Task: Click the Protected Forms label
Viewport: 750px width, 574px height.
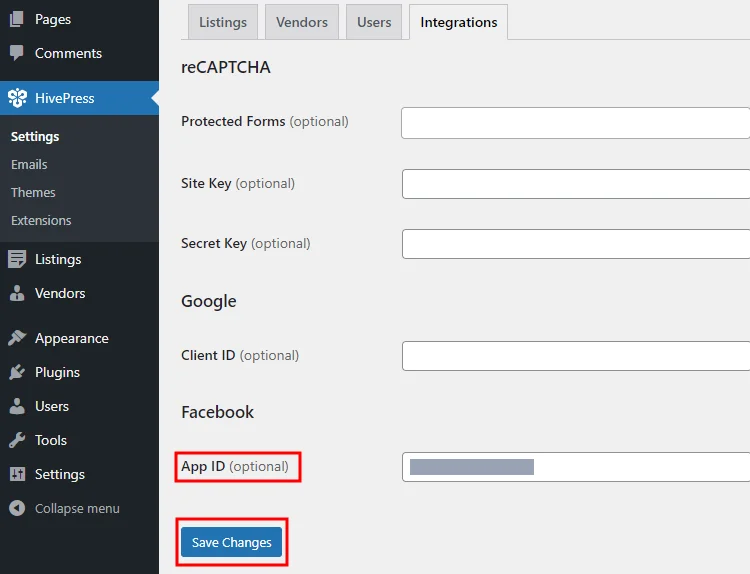Action: 265,121
